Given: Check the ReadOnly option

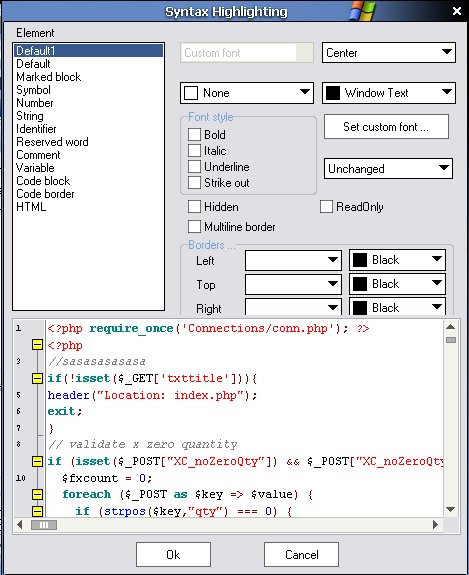Looking at the screenshot, I should 326,206.
